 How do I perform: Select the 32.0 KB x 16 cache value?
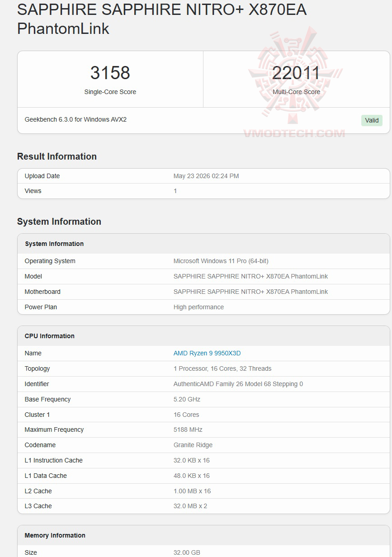[192, 460]
